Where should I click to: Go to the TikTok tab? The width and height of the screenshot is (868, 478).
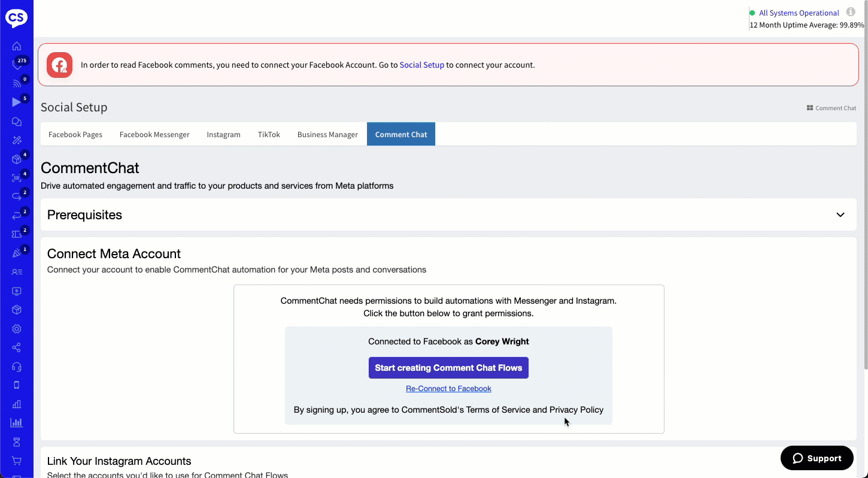pyautogui.click(x=269, y=135)
